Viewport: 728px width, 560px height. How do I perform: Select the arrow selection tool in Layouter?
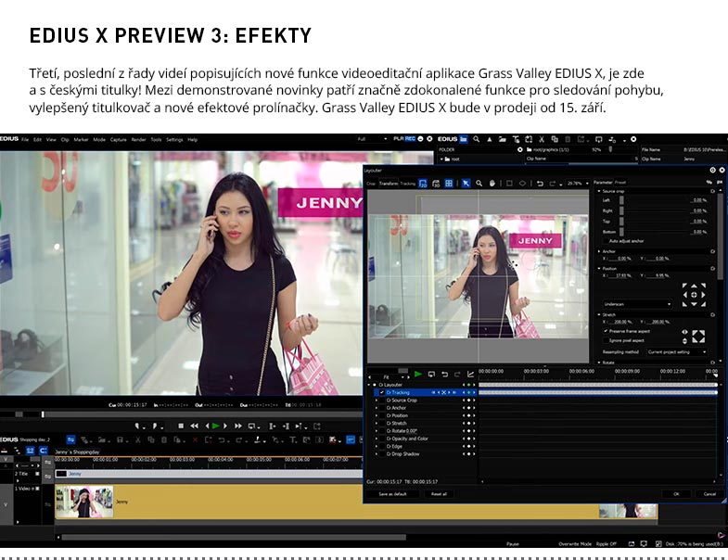tap(466, 184)
